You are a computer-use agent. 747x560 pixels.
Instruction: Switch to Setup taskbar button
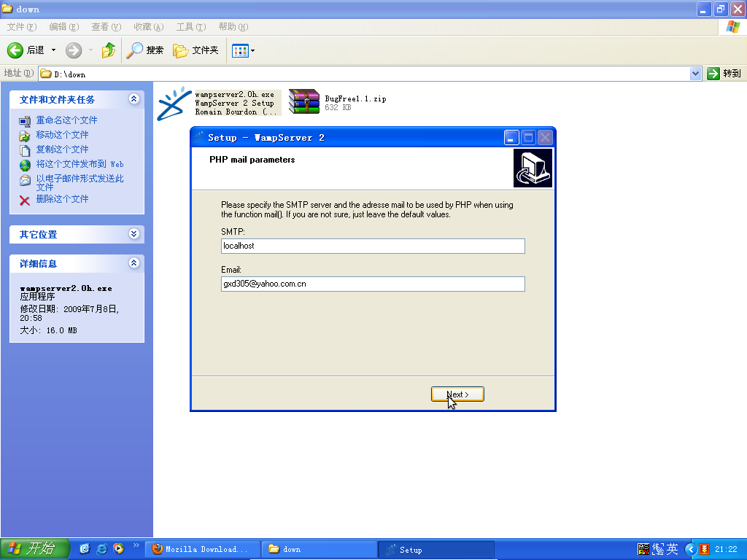(x=436, y=550)
